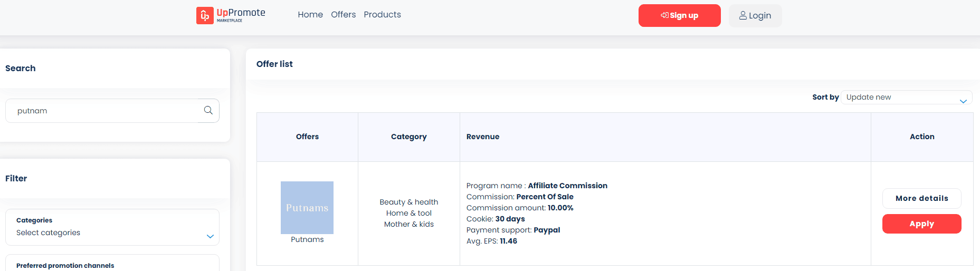Viewport: 980px width, 271px height.
Task: Click the Avg. EPS 11.46 value
Action: point(508,241)
